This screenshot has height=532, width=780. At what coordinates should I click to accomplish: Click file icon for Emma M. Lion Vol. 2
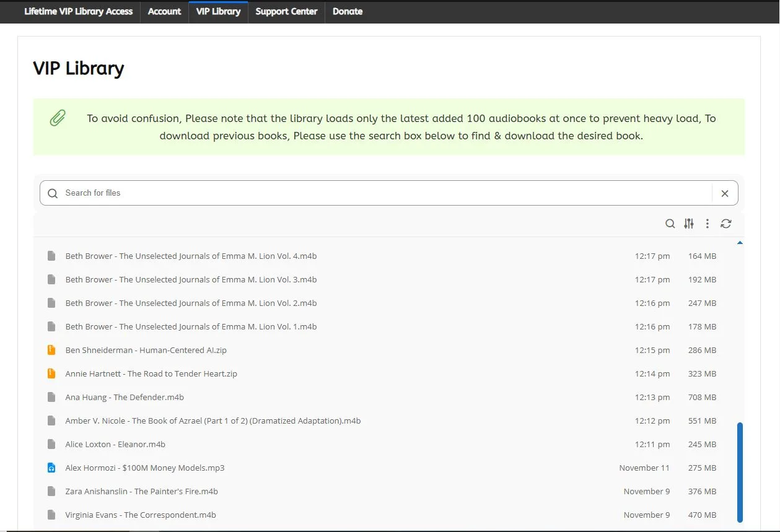pyautogui.click(x=51, y=303)
